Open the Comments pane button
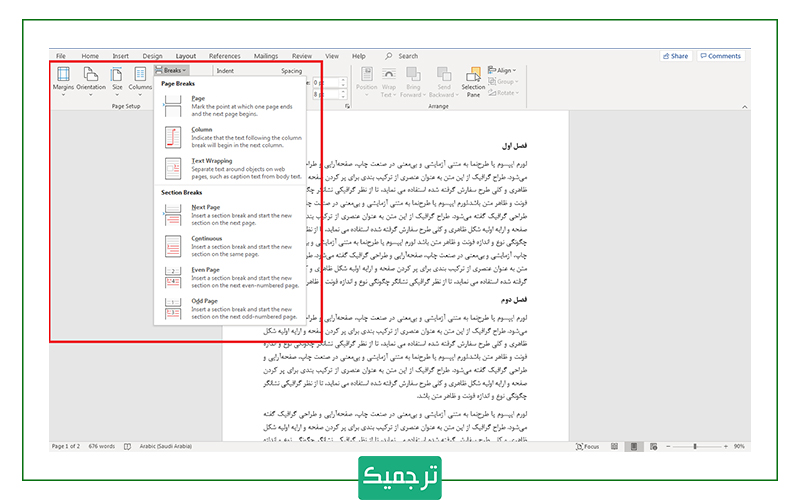800x500 pixels. 720,56
